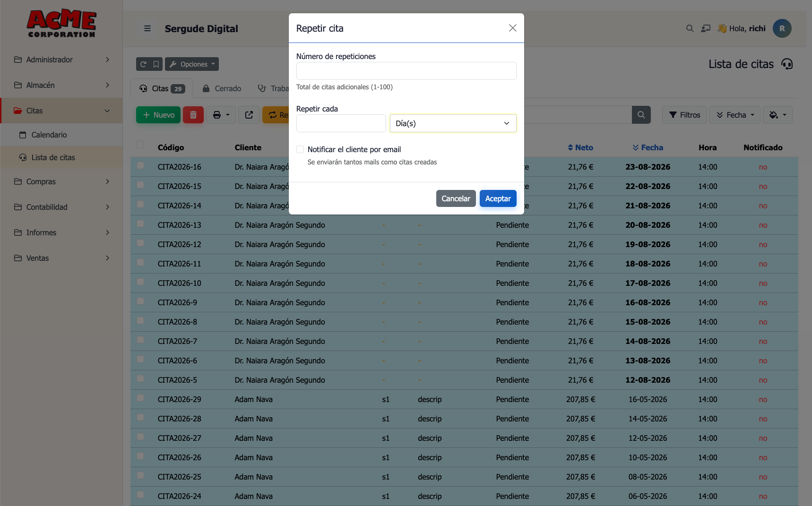
Task: Enable Notificar el cliente por email
Action: [x=300, y=149]
